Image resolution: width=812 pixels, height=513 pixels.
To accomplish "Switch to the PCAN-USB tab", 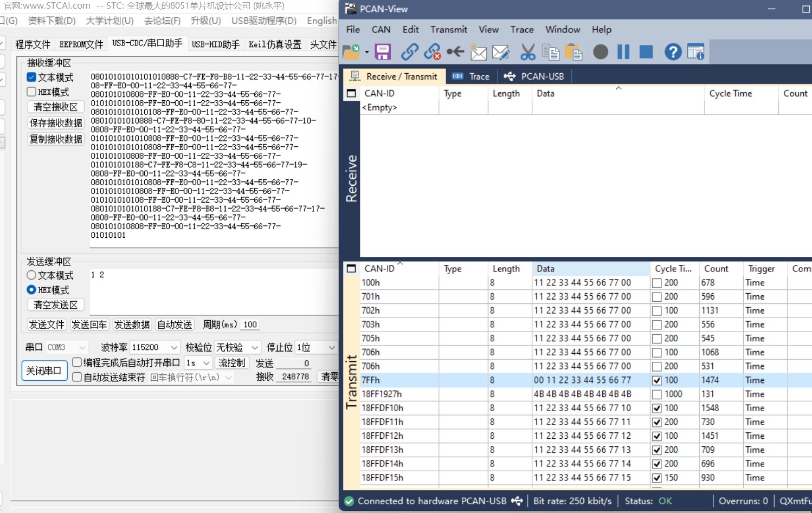I will click(534, 76).
